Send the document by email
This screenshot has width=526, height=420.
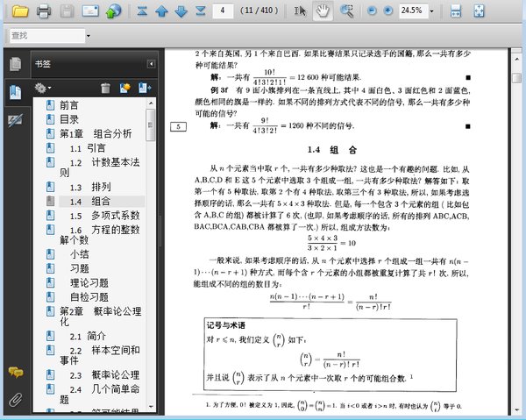90,11
